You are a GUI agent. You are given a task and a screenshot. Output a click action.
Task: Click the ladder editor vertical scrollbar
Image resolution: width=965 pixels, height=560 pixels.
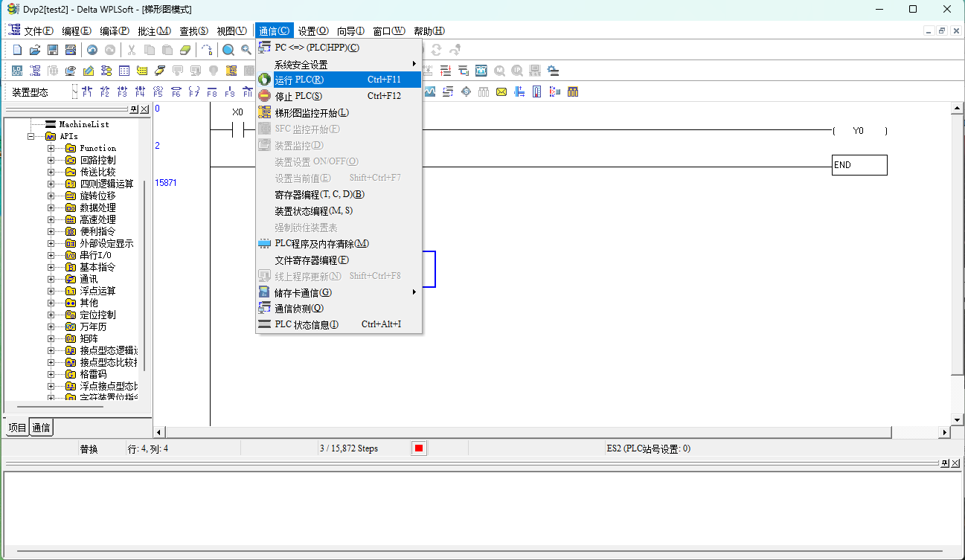(x=957, y=264)
